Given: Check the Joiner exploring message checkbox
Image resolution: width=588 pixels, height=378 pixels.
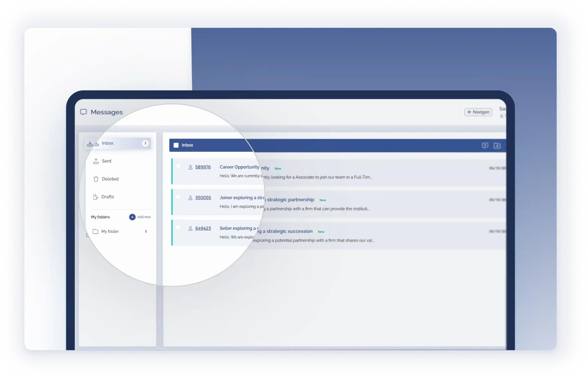Looking at the screenshot, I should tap(178, 197).
